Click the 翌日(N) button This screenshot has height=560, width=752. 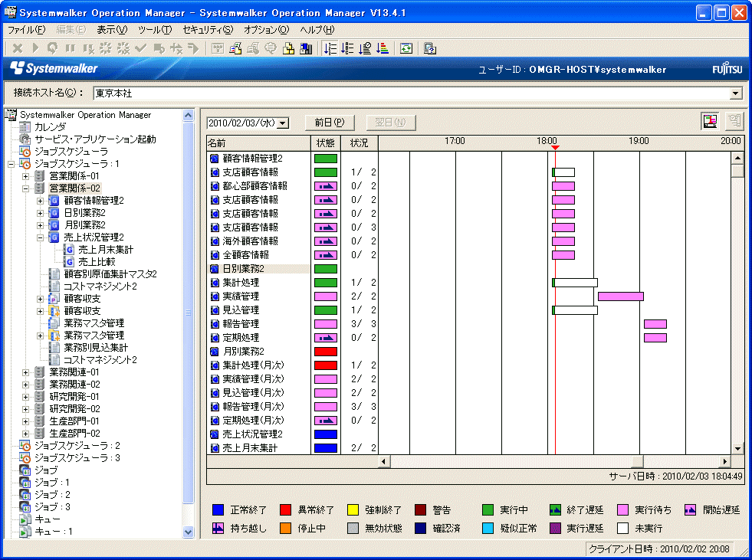click(x=390, y=123)
